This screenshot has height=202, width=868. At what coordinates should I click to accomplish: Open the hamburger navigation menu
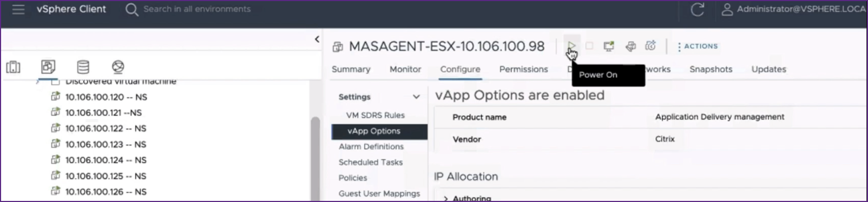tap(18, 9)
